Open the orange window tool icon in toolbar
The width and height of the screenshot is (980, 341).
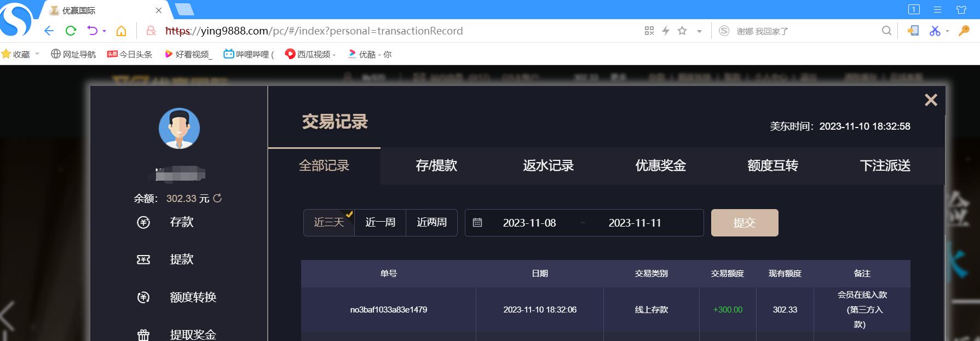coord(913,31)
